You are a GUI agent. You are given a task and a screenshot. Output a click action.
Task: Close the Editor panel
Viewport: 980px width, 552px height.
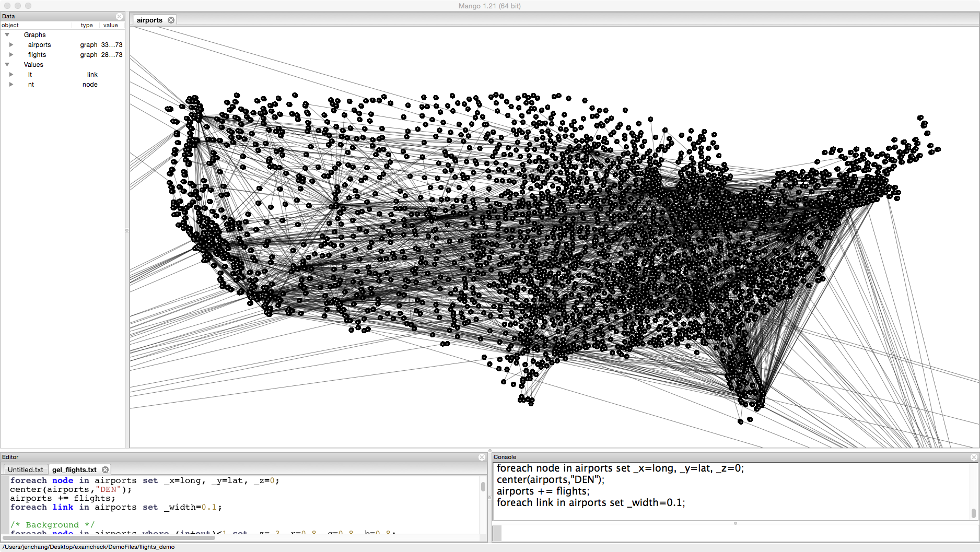pos(482,457)
